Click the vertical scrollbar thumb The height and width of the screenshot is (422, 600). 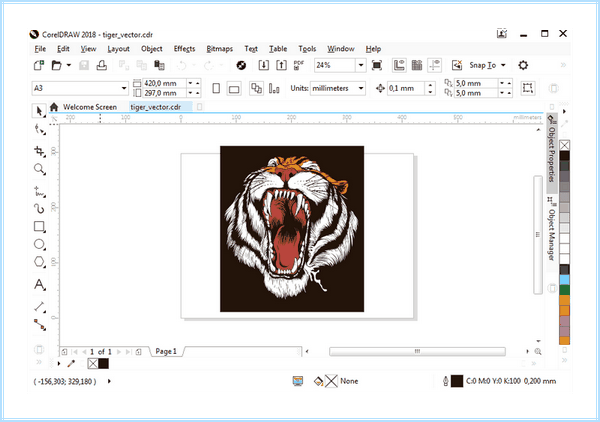tap(538, 235)
